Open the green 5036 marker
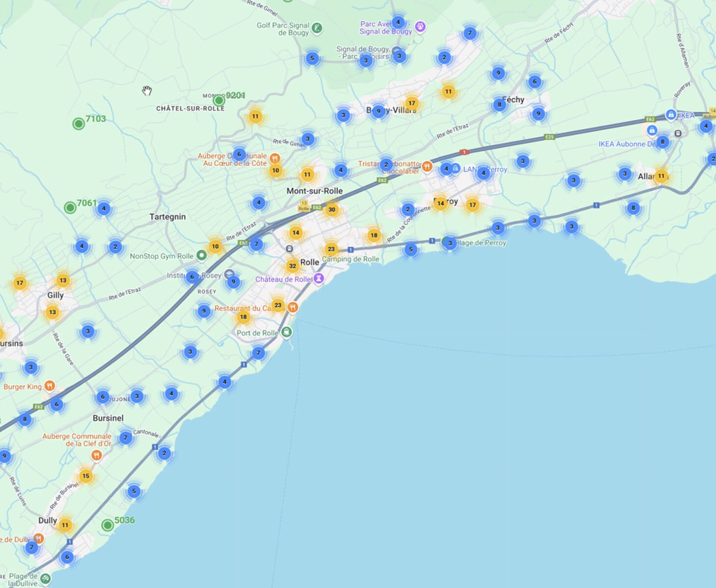 click(107, 526)
